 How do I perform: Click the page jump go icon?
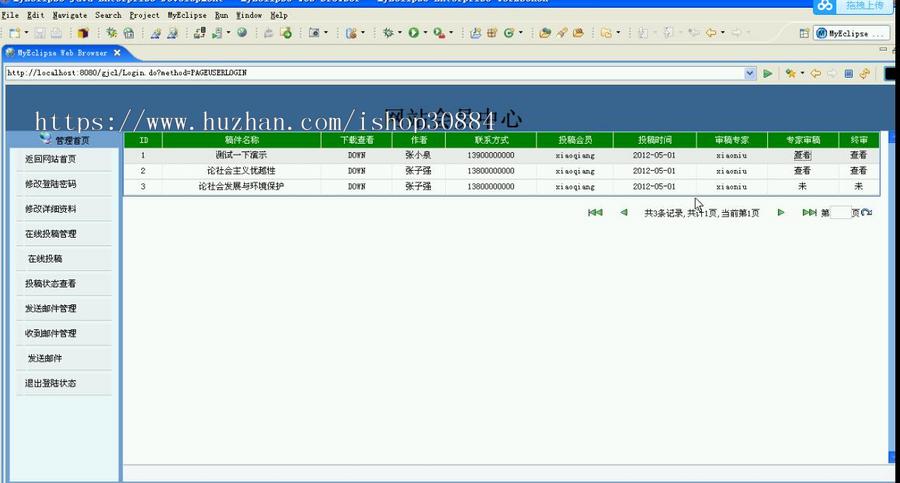867,212
